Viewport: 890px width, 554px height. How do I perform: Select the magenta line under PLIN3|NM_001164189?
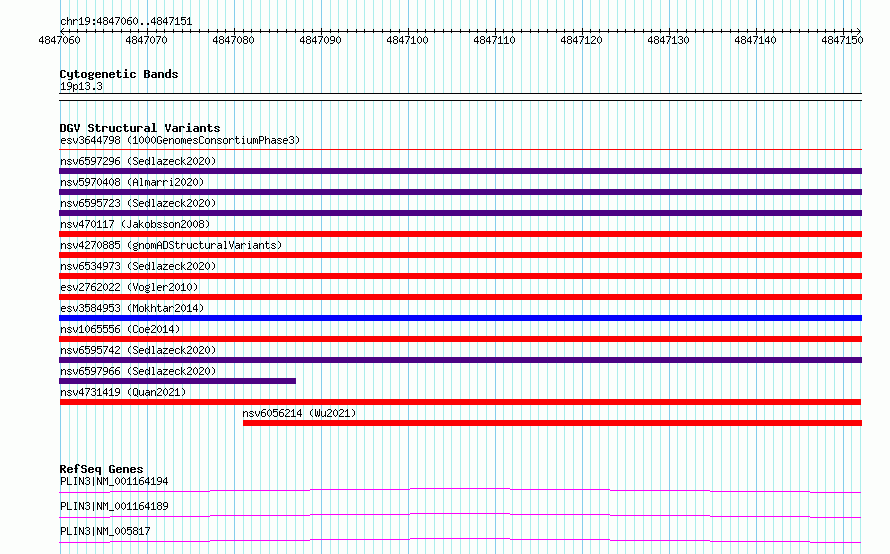[x=460, y=515]
